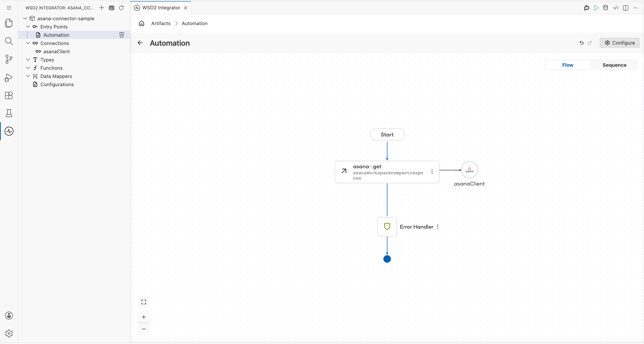Open the Manage settings gear
This screenshot has width=644, height=344.
point(9,334)
